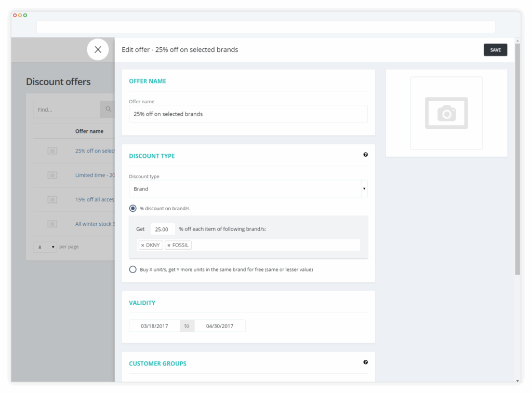Remove the DKNY brand tag

pos(142,245)
